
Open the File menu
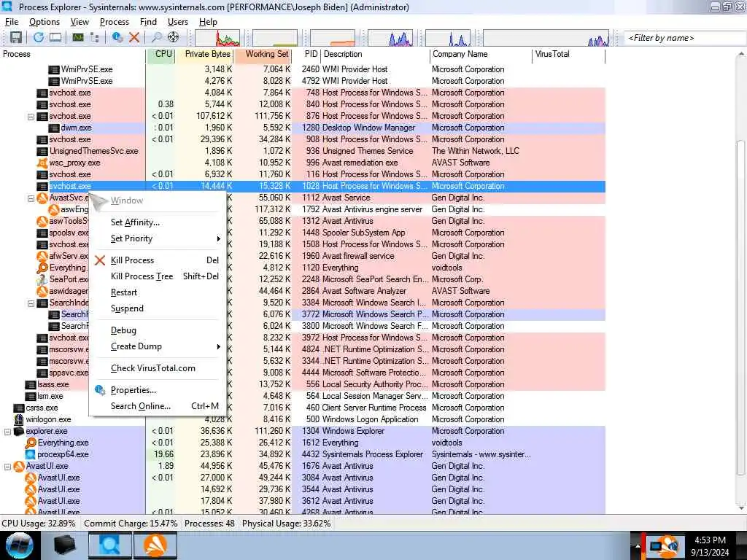point(12,22)
